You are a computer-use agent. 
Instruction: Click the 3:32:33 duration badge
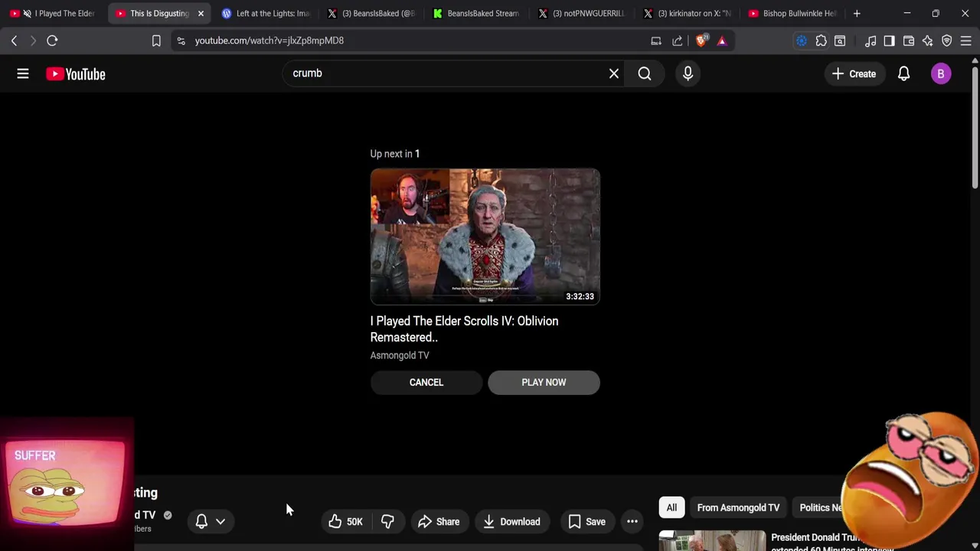[580, 296]
